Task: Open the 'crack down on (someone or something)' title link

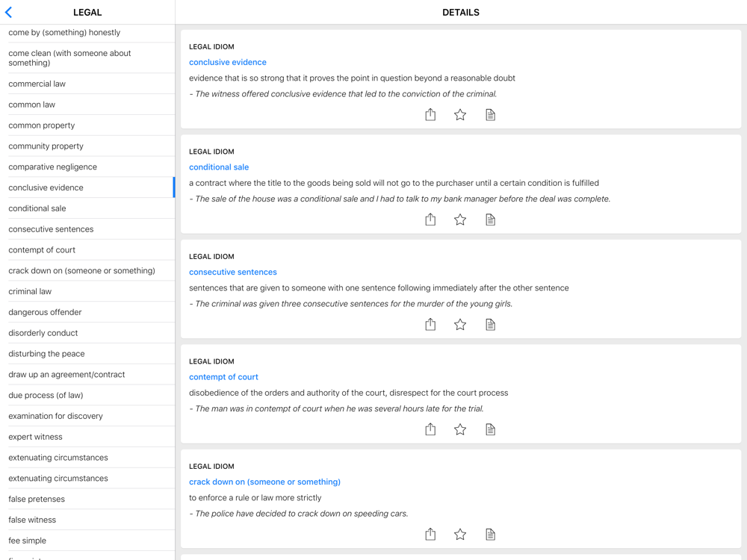Action: (264, 482)
